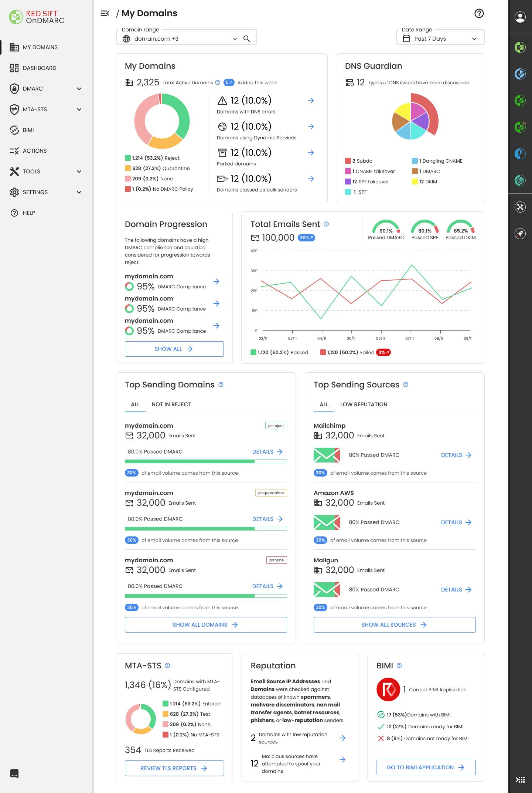The height and width of the screenshot is (793, 532).
Task: Open DETAILS for the p=reject domain
Action: [267, 452]
